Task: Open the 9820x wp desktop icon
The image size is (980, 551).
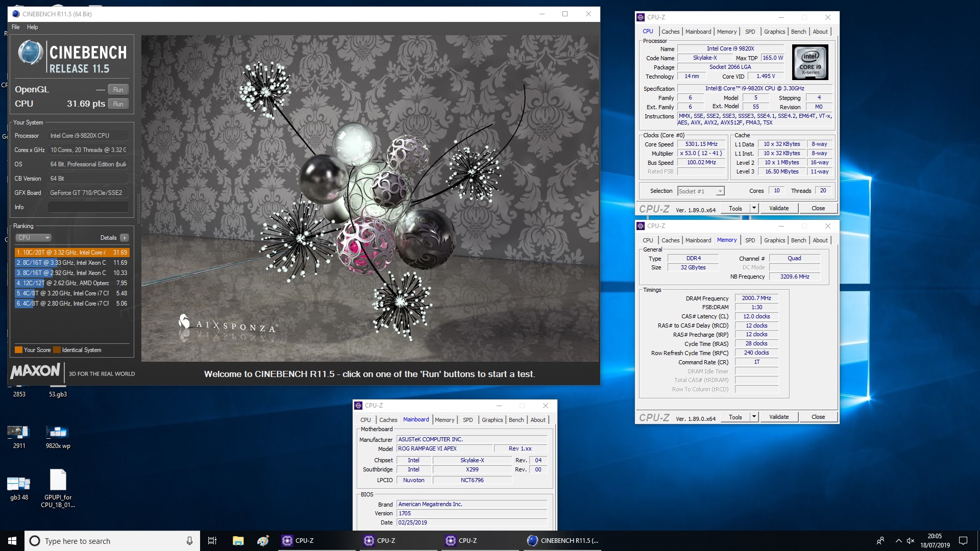Action: point(58,436)
